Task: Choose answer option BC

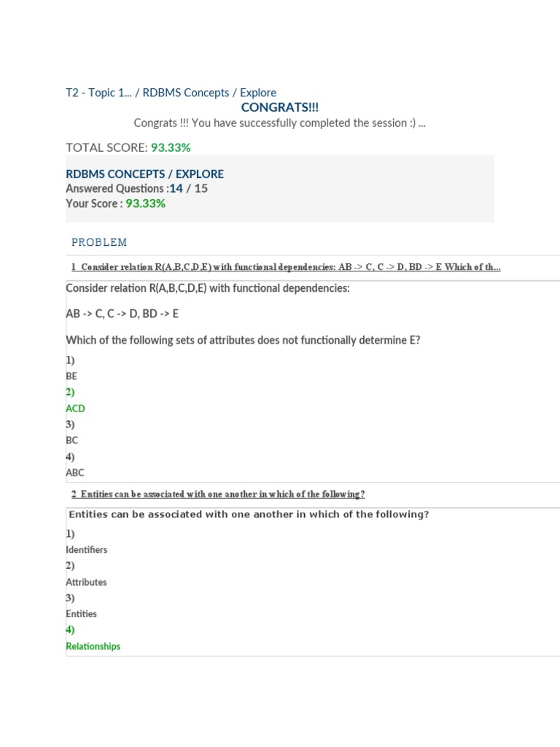Action: tap(71, 441)
